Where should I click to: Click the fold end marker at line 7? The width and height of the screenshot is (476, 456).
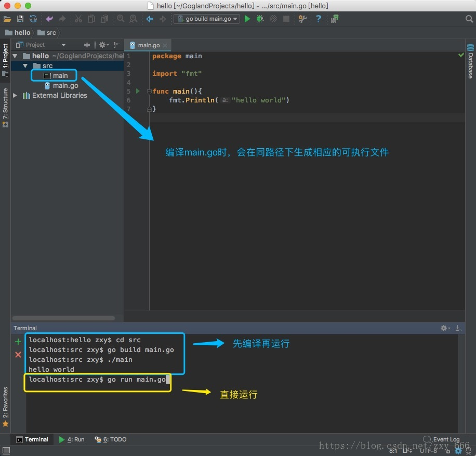pos(149,109)
